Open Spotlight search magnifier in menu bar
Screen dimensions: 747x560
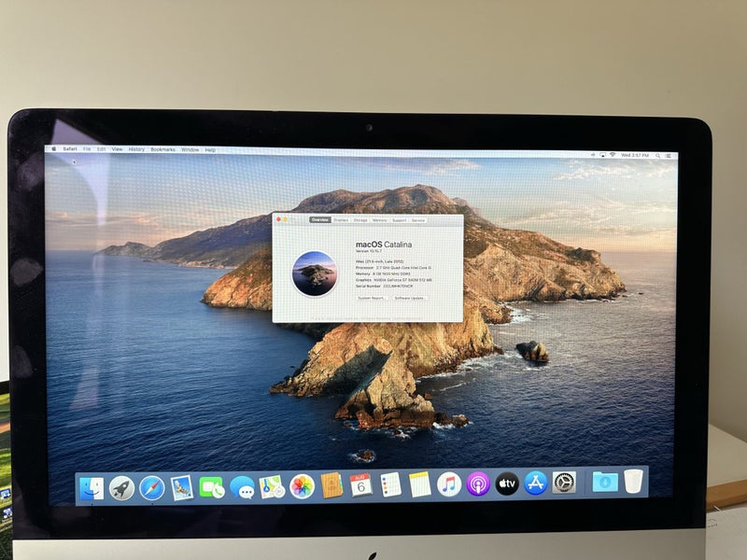[657, 155]
